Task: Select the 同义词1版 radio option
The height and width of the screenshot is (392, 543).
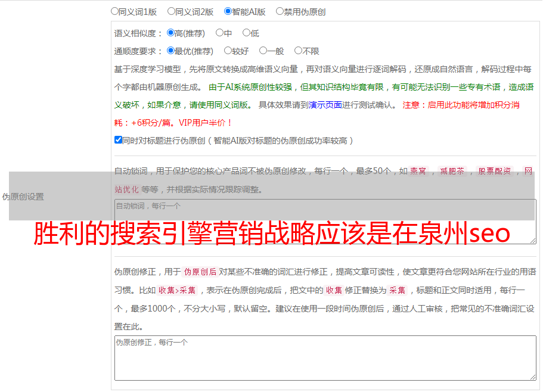Action: pos(114,11)
